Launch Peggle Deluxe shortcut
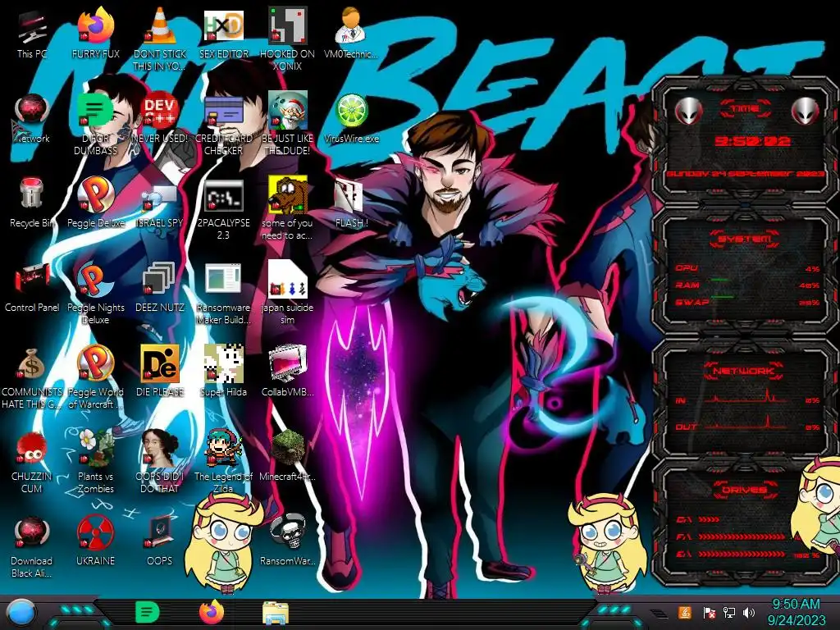 [95, 203]
